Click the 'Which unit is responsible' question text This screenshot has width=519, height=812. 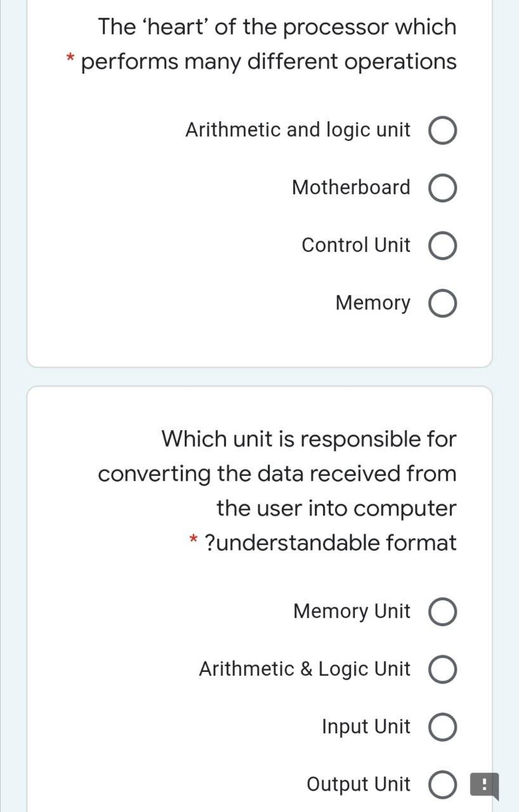pos(277,490)
